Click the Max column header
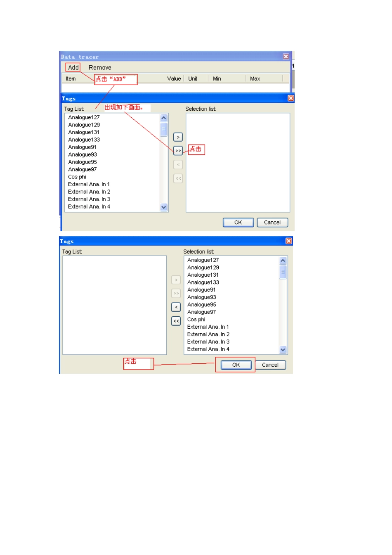 (255, 78)
